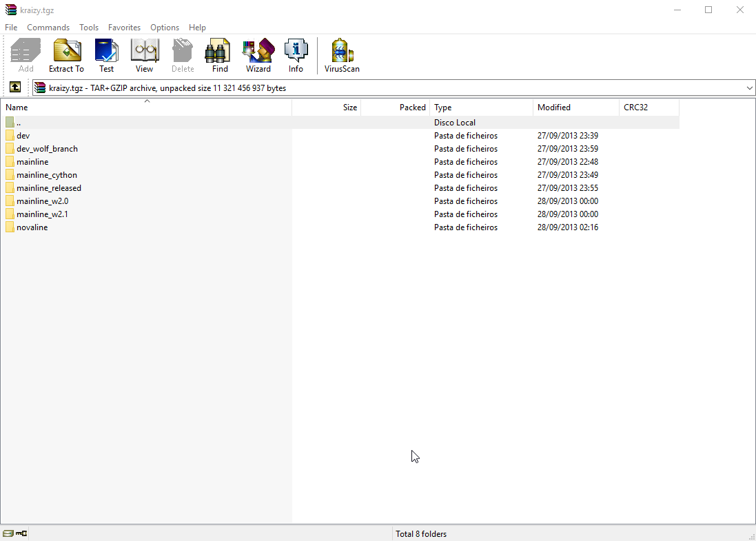Select the parent directory '..' entry
This screenshot has width=756, height=541.
click(x=19, y=123)
